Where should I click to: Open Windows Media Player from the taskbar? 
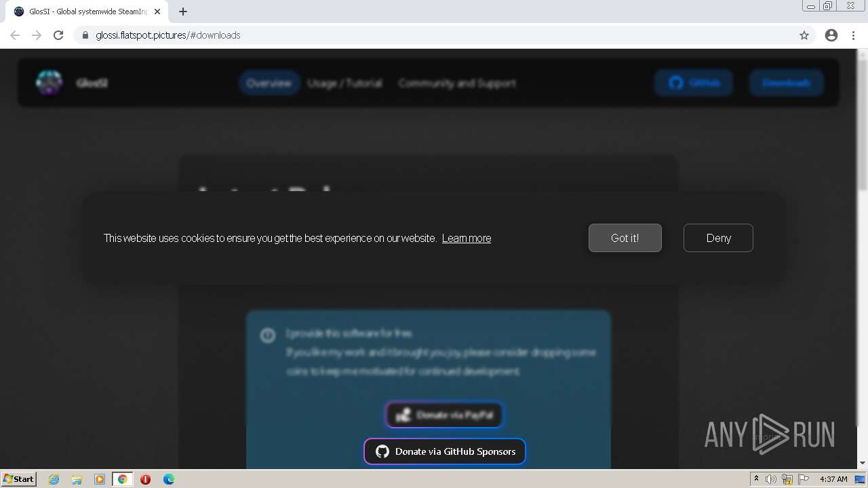click(100, 479)
